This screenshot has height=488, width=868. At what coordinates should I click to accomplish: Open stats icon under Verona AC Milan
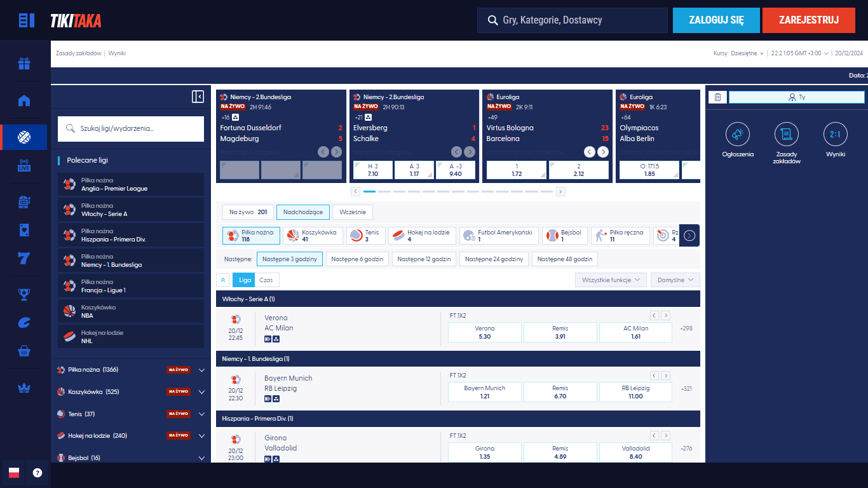[x=276, y=339]
